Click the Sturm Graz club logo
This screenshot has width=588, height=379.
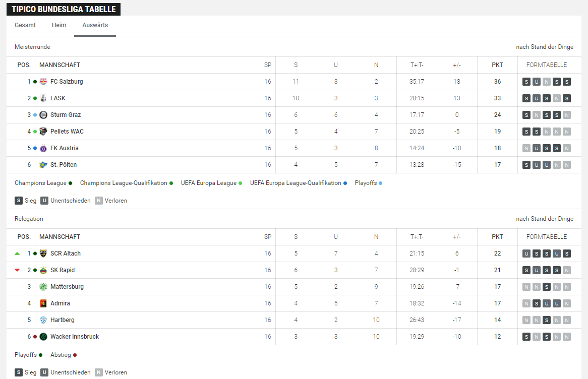click(x=43, y=115)
